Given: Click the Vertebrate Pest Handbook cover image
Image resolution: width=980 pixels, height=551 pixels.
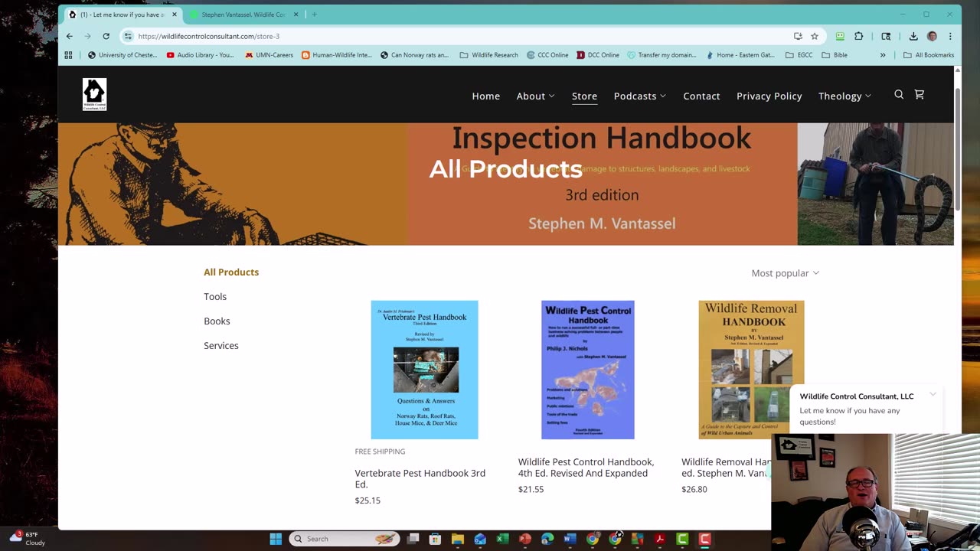Looking at the screenshot, I should 424,370.
